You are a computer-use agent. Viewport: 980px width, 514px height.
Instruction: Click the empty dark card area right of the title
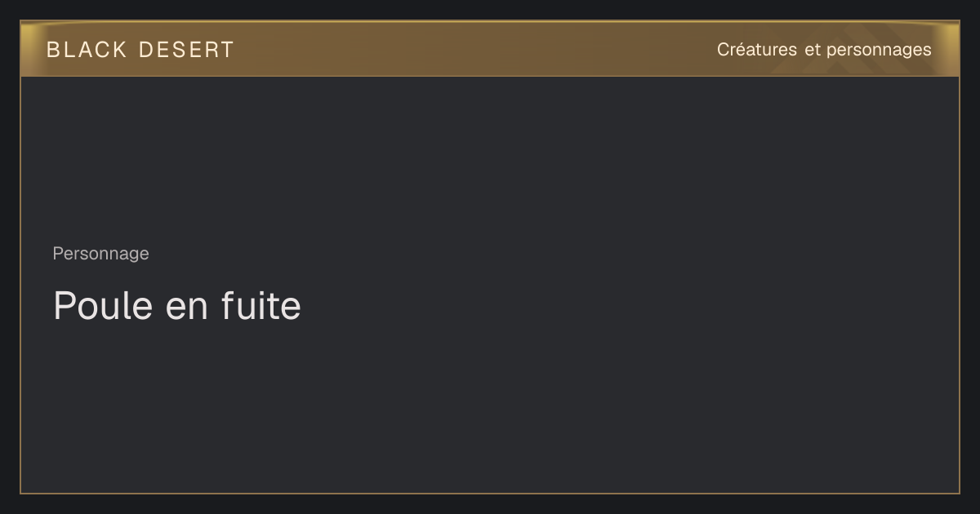[x=629, y=306]
